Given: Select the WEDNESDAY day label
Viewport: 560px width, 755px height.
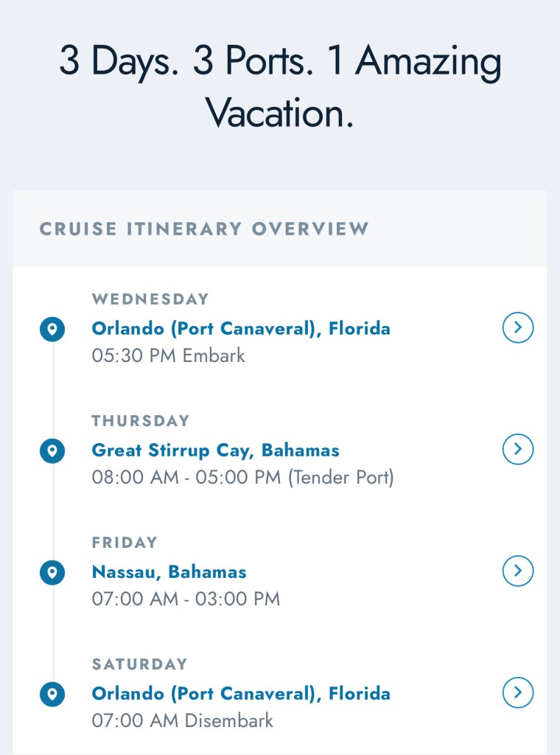Looking at the screenshot, I should [150, 299].
